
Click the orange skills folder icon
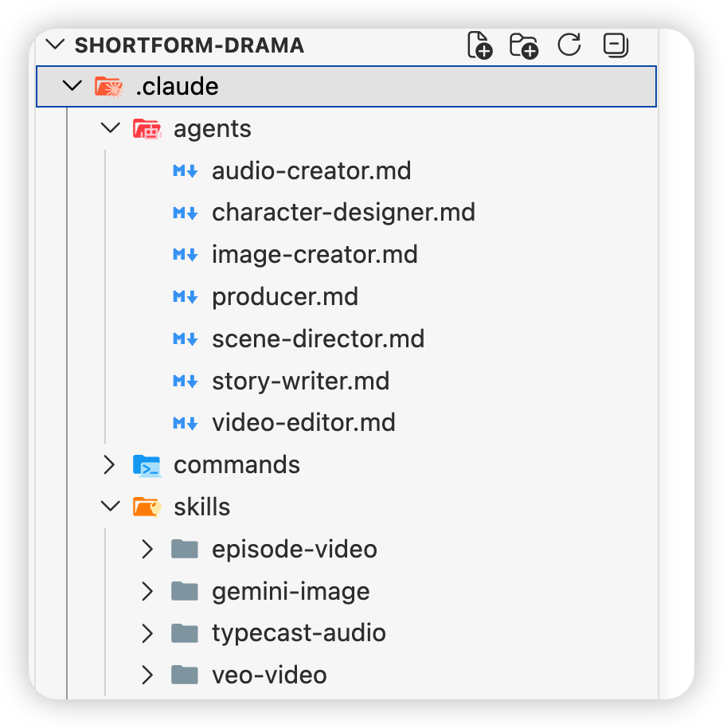point(147,507)
